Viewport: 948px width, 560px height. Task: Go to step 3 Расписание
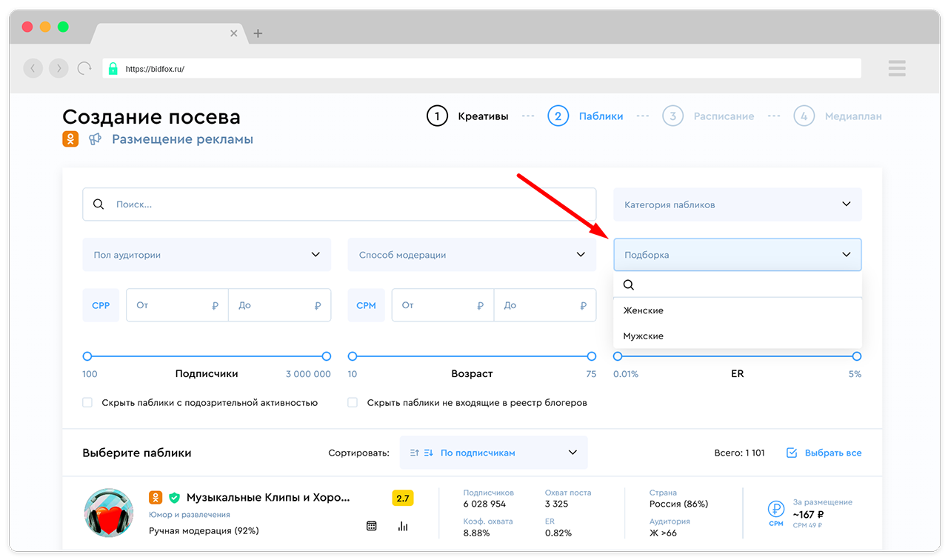click(x=708, y=116)
